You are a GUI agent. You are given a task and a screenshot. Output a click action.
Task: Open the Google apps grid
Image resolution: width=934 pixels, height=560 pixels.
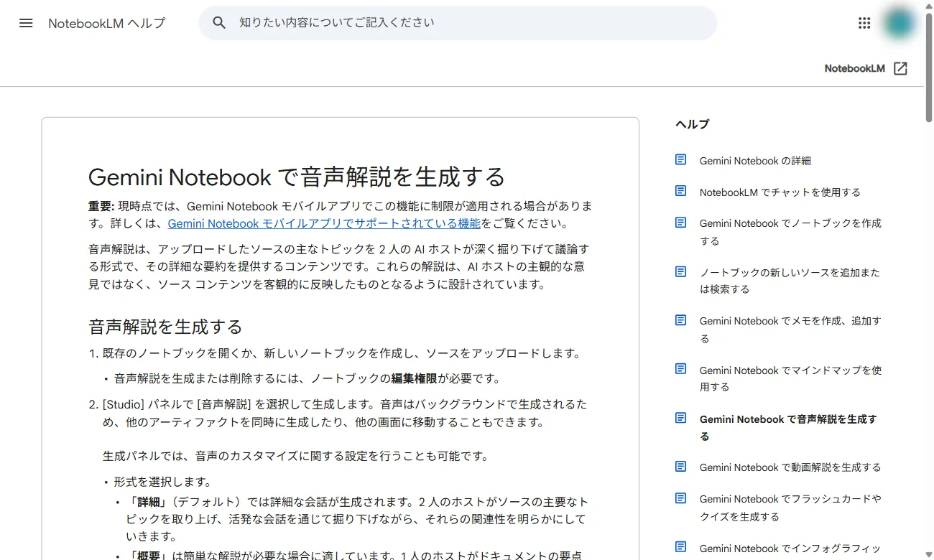[864, 23]
